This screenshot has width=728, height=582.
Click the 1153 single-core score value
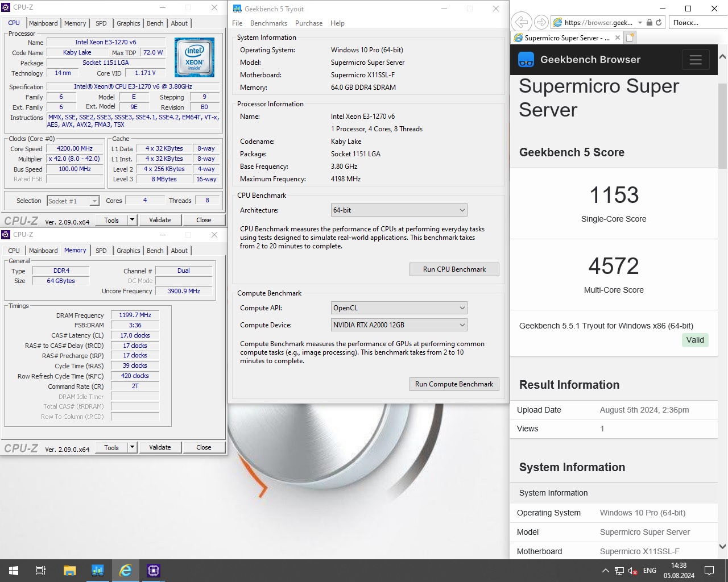[x=614, y=195]
